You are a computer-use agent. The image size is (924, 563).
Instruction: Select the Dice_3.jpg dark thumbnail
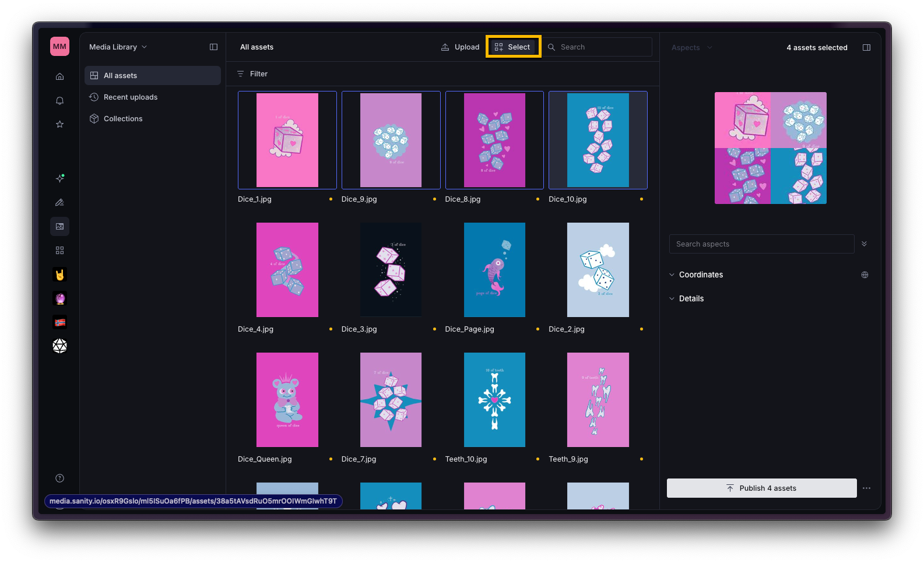(391, 270)
